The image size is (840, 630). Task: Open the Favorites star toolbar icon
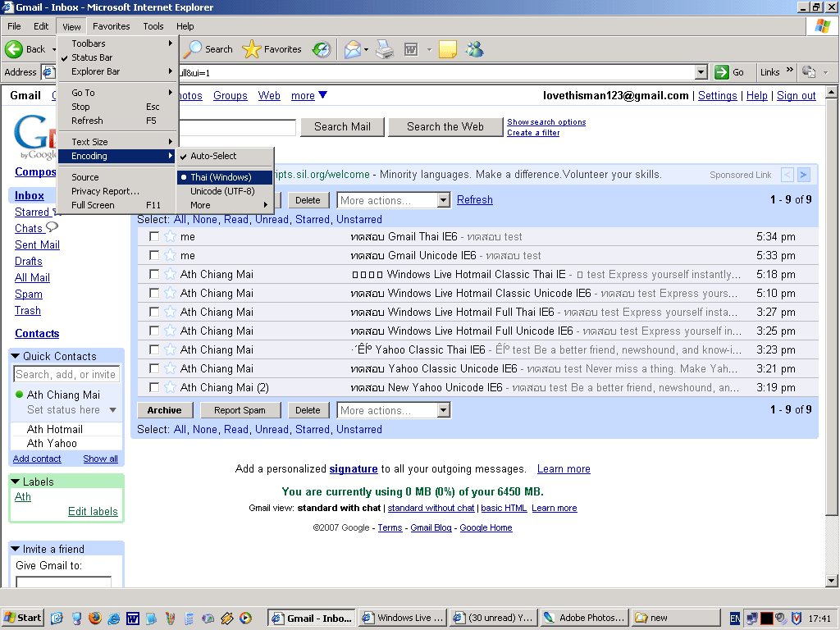click(x=251, y=49)
